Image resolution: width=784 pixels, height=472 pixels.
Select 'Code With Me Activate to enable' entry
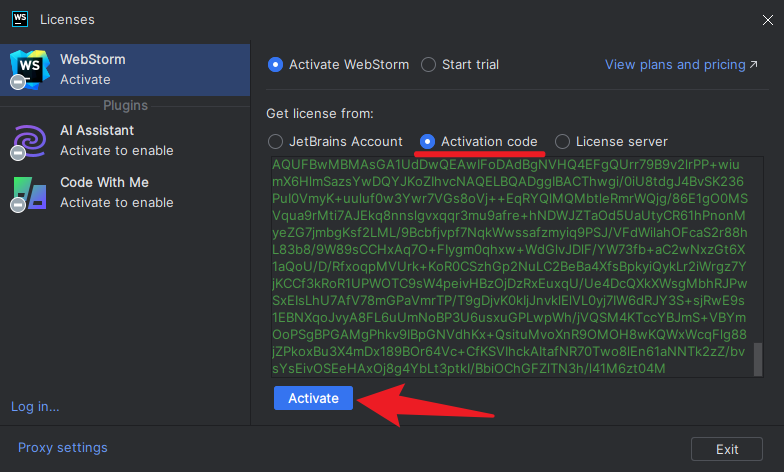124,192
